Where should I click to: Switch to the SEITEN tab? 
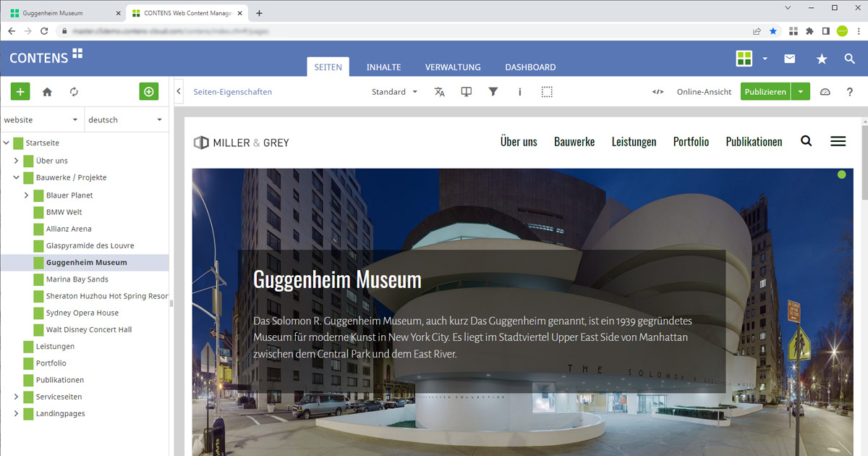point(328,67)
